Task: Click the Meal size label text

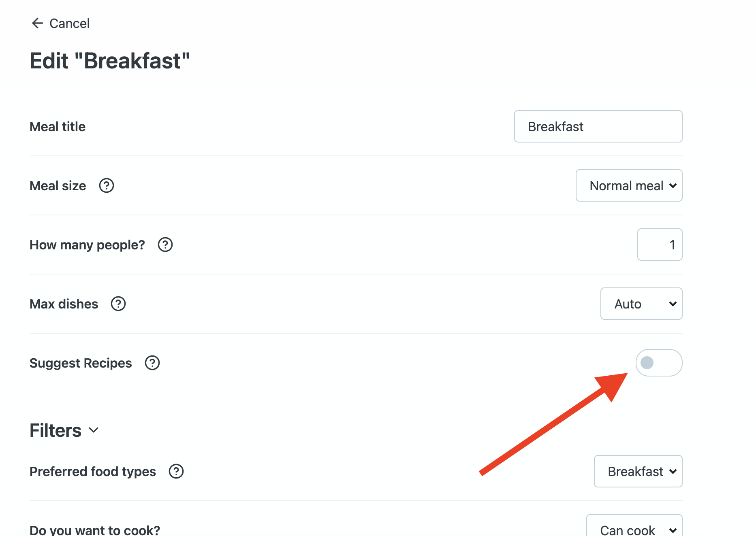Action: tap(58, 186)
